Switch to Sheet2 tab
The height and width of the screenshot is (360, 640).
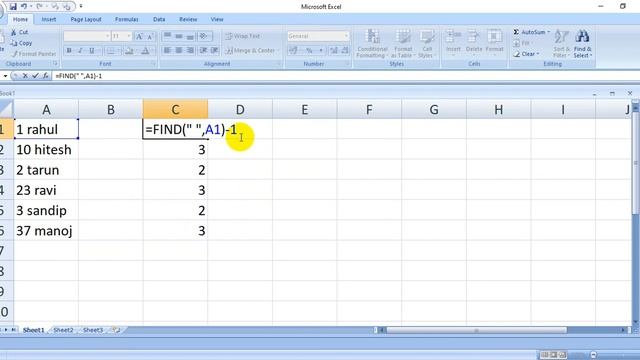pos(63,330)
